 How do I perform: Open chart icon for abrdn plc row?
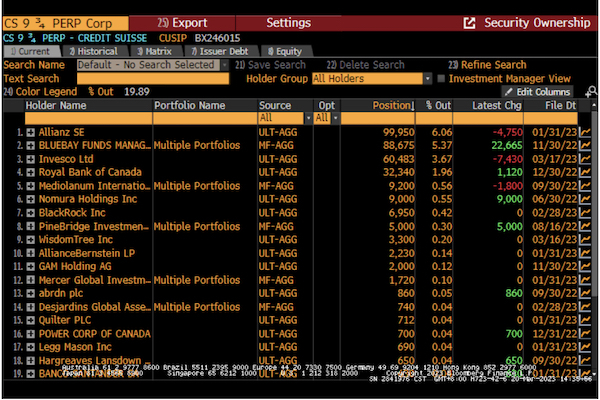585,294
